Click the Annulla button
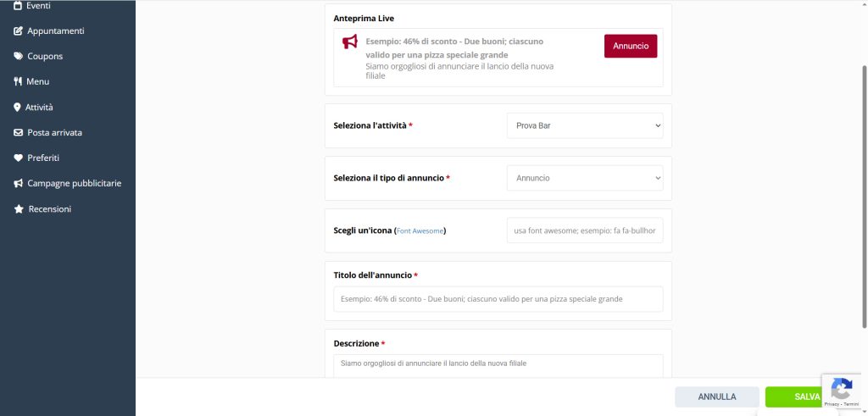This screenshot has height=416, width=868. pos(717,397)
